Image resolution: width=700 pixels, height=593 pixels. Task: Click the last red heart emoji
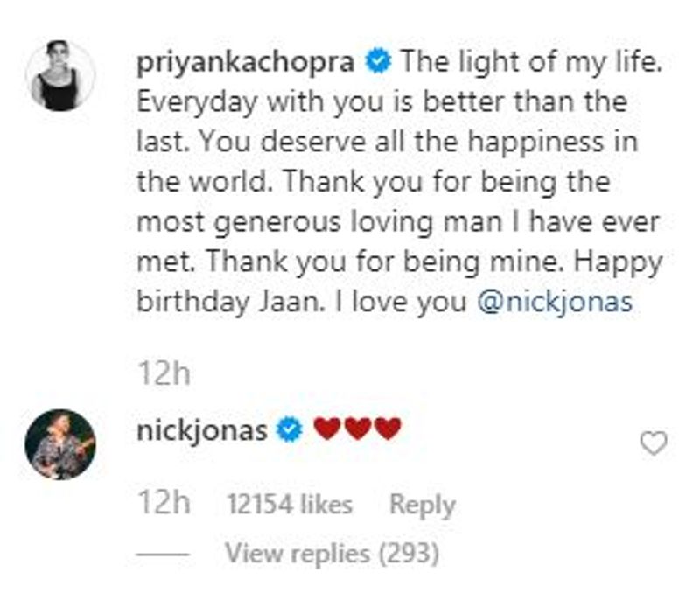pos(388,429)
